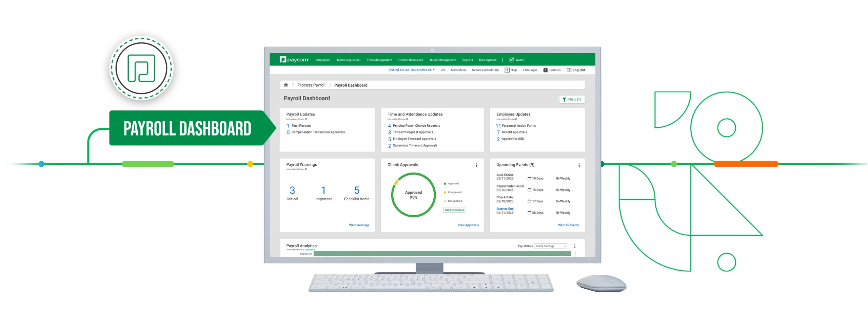Open the Updates gear icon
This screenshot has height=326, width=868.
click(545, 70)
